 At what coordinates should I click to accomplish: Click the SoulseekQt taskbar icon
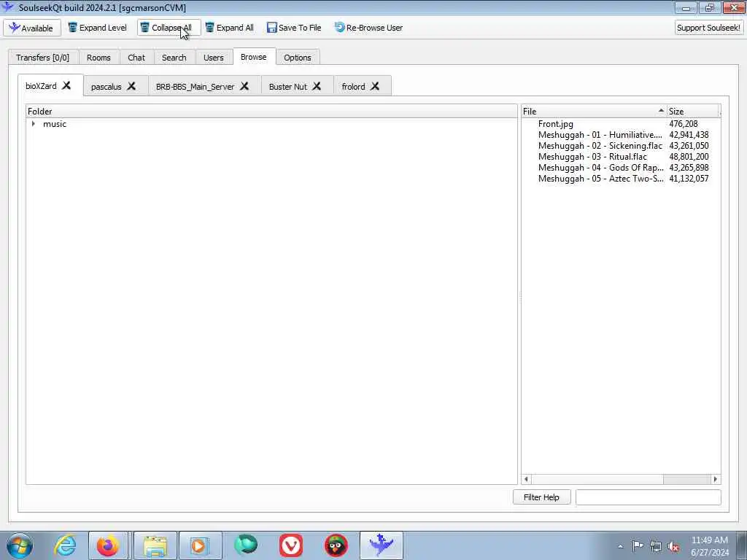tap(382, 545)
